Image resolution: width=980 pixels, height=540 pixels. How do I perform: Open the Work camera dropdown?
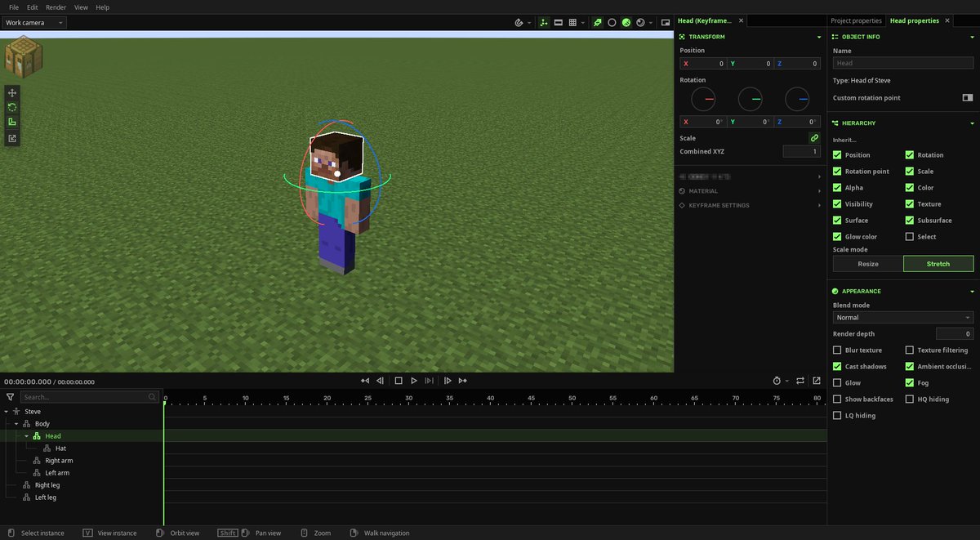(x=34, y=23)
